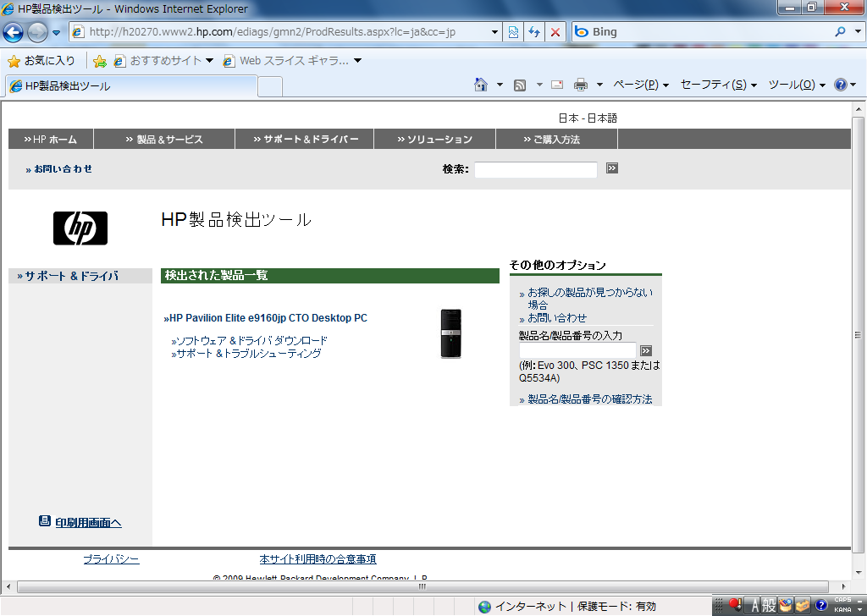Open ご購入方法 navigation item

click(x=557, y=140)
